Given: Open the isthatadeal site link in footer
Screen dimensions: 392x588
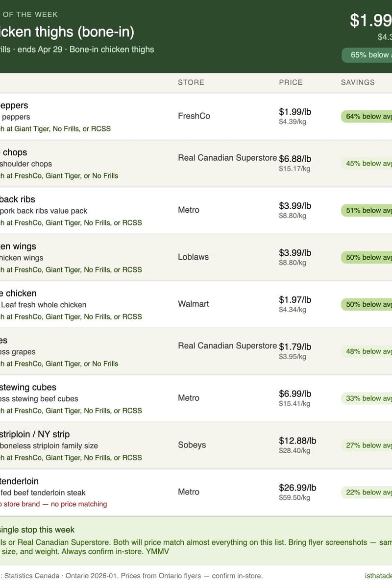Looking at the screenshot, I should pyautogui.click(x=378, y=576).
